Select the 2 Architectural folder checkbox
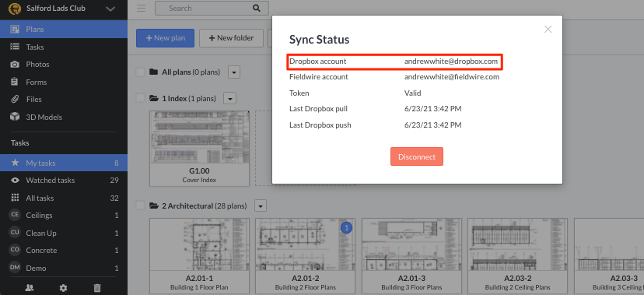644x295 pixels. click(x=141, y=205)
